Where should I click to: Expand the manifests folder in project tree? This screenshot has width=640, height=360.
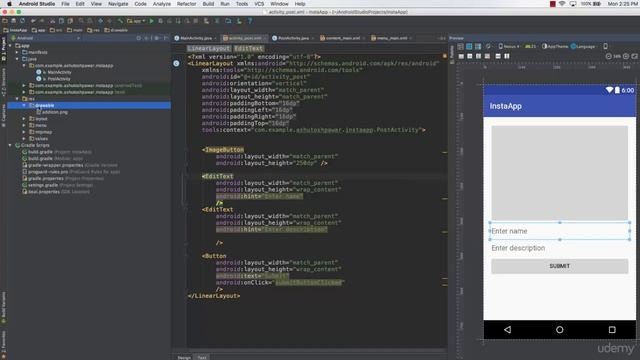pos(17,52)
